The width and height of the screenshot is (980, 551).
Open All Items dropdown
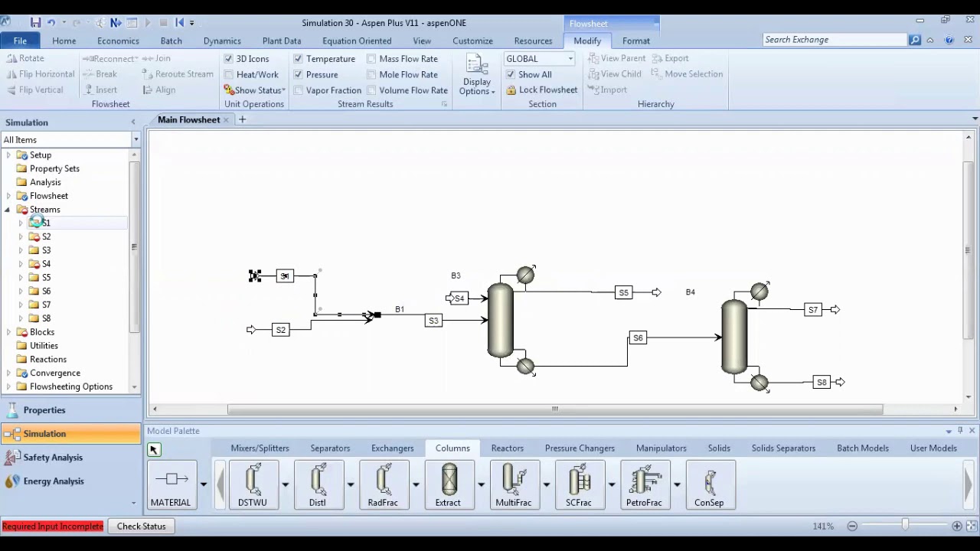click(x=136, y=140)
